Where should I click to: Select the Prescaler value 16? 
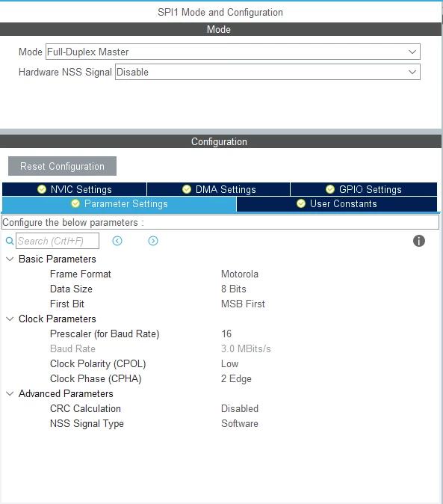pyautogui.click(x=226, y=334)
